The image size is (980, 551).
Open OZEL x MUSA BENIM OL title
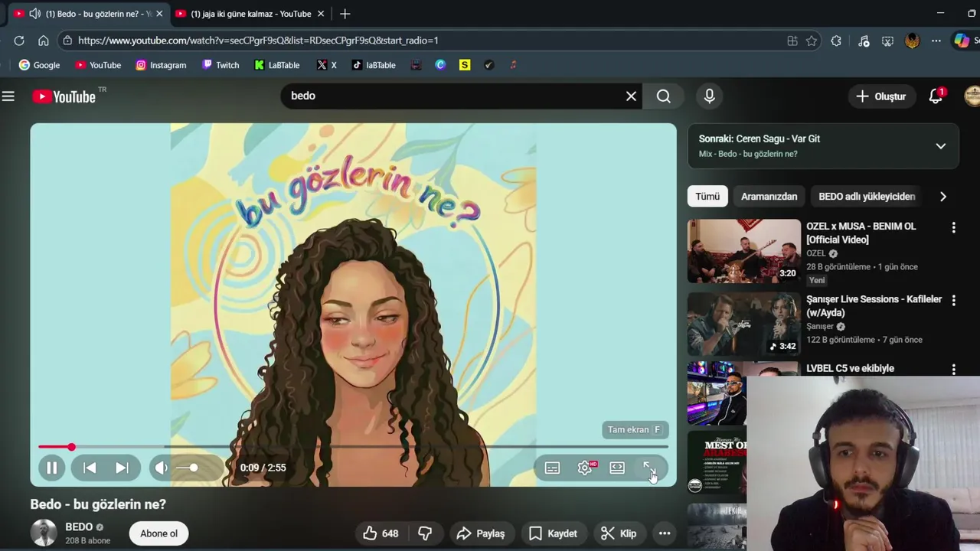(861, 233)
